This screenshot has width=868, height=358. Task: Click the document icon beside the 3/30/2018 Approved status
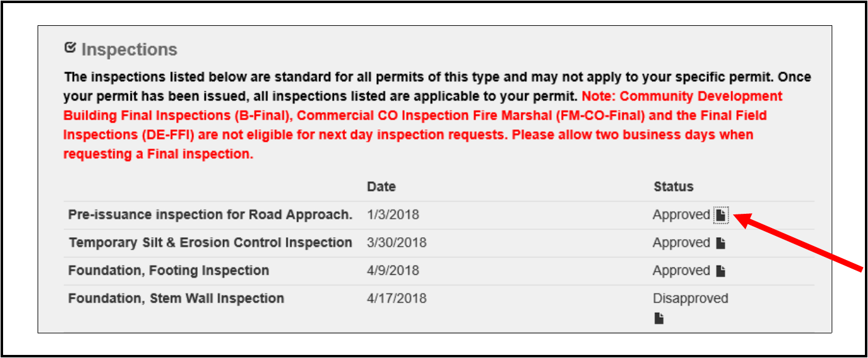click(x=722, y=243)
